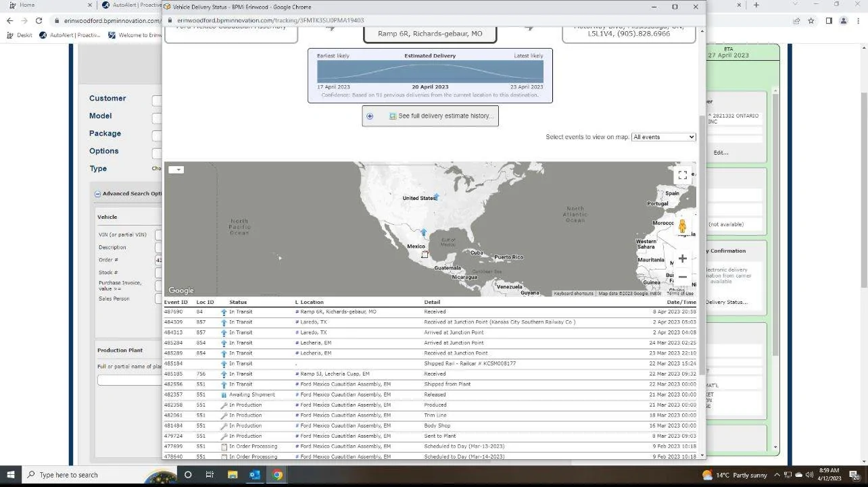Open Delivery Status link in background page
The width and height of the screenshot is (868, 487).
click(x=727, y=302)
